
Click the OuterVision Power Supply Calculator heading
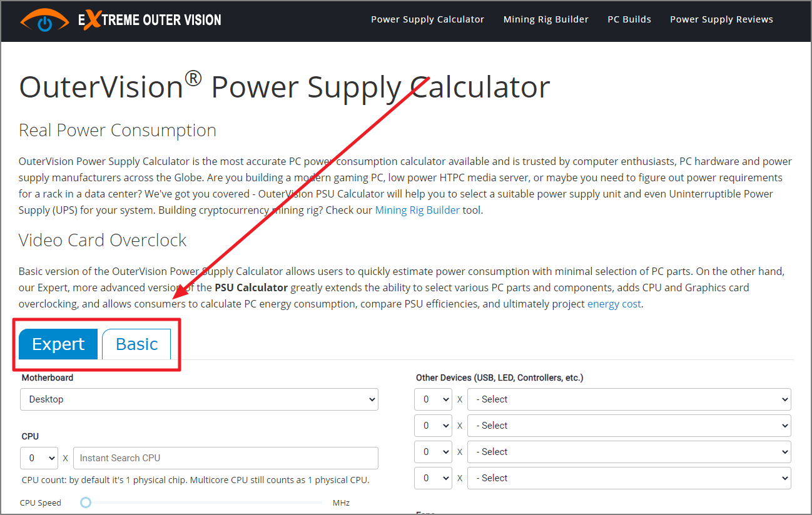tap(285, 86)
